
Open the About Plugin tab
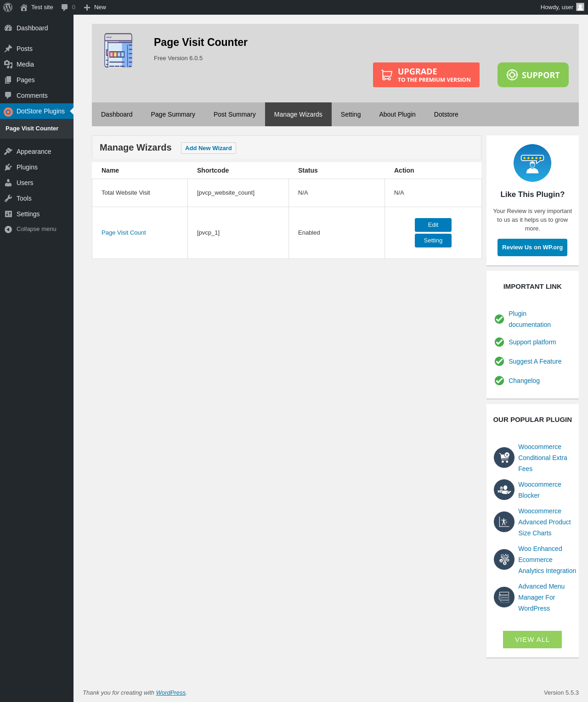(x=397, y=114)
